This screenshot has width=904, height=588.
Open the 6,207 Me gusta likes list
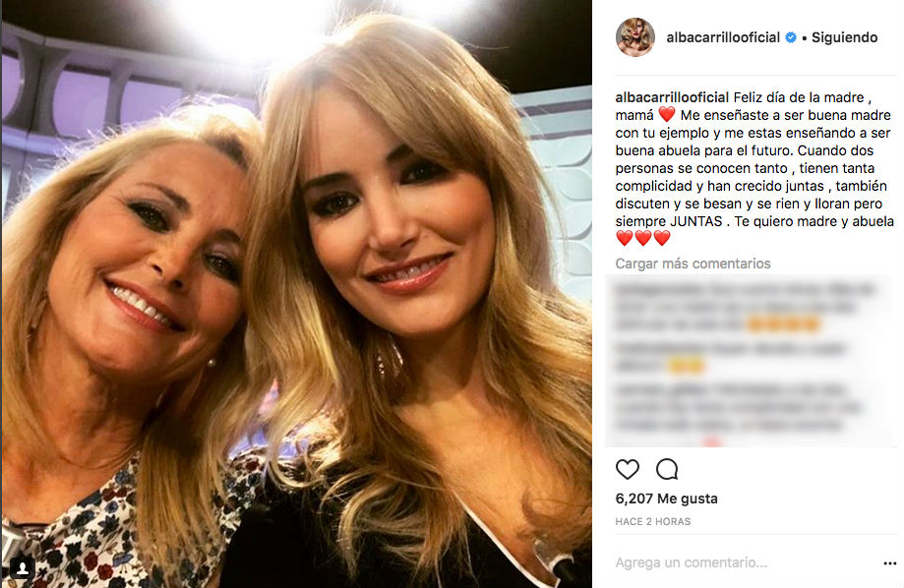pyautogui.click(x=667, y=499)
